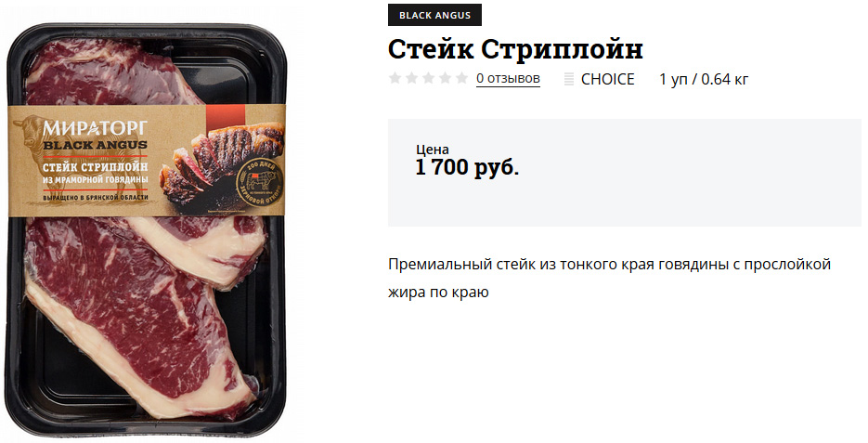Click the Стейк Стриплойн product title
This screenshot has height=443, width=868.
pyautogui.click(x=515, y=49)
